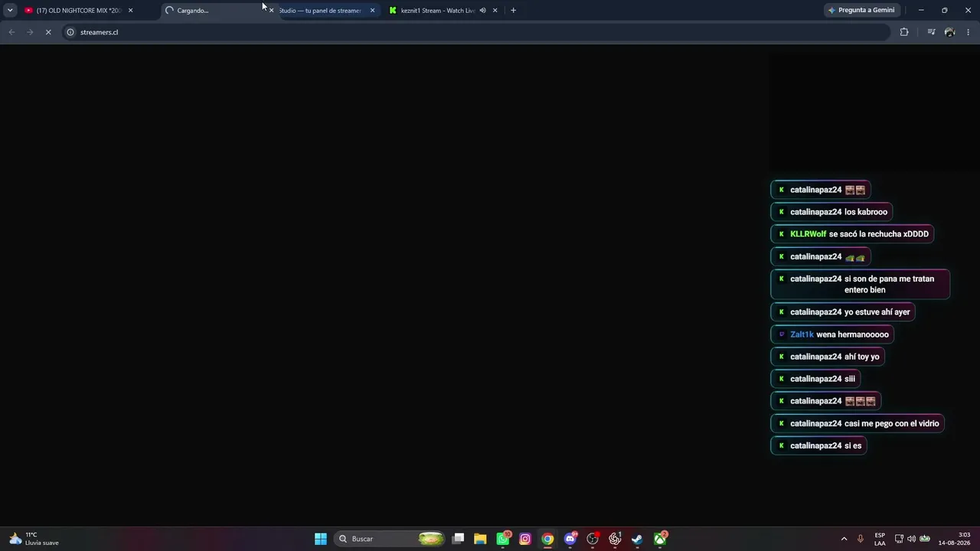The height and width of the screenshot is (551, 980).
Task: Open File Explorer from the taskbar
Action: (x=480, y=539)
